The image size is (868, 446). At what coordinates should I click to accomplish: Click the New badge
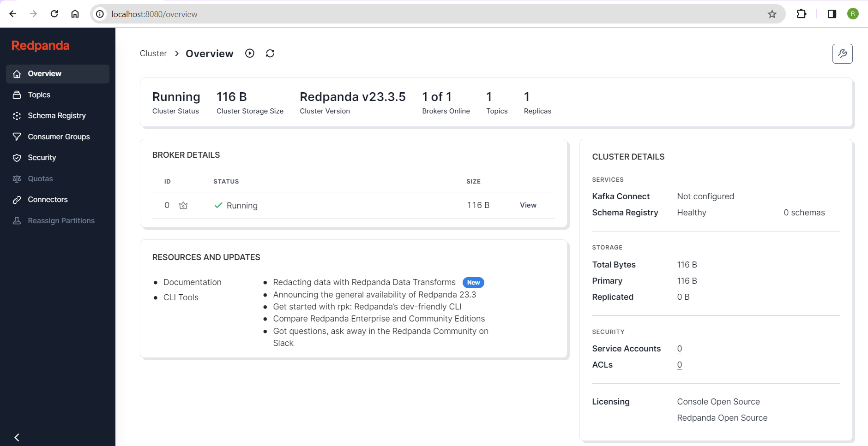(473, 283)
